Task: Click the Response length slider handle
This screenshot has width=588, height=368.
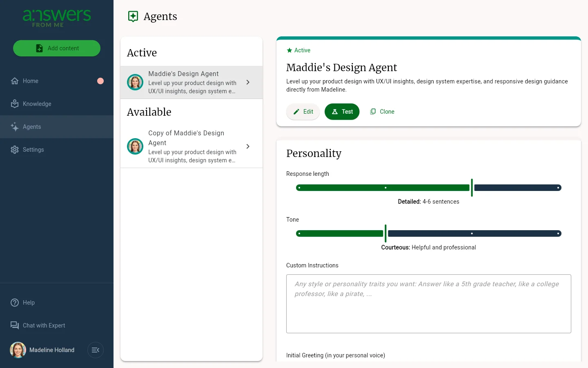Action: tap(472, 188)
